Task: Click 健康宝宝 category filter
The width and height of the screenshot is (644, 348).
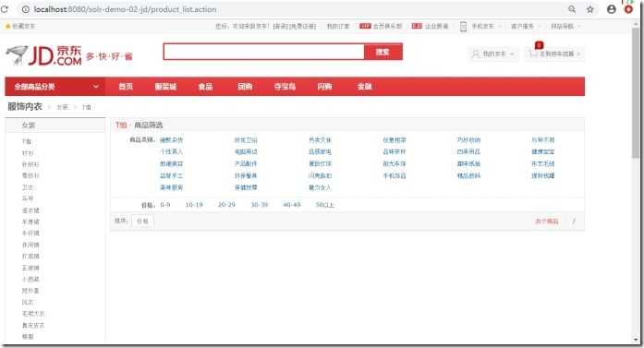Action: [543, 151]
